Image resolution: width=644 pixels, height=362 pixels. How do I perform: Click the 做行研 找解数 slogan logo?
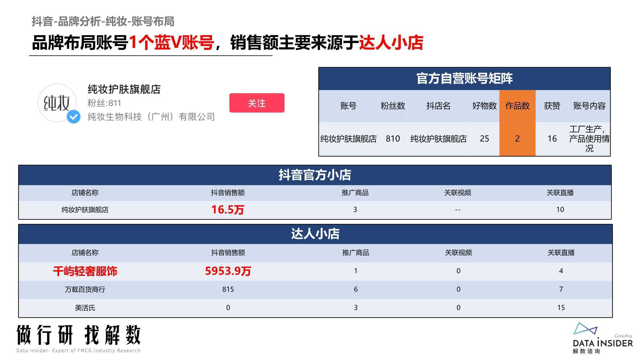(x=79, y=339)
